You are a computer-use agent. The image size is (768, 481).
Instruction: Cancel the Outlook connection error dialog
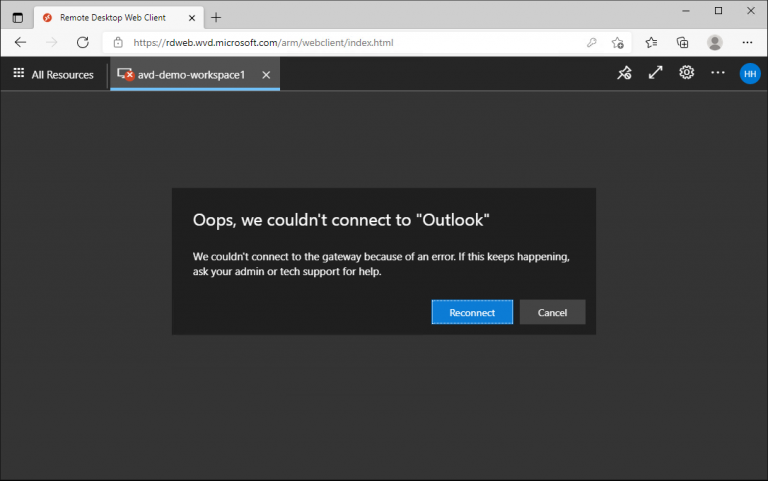(552, 312)
